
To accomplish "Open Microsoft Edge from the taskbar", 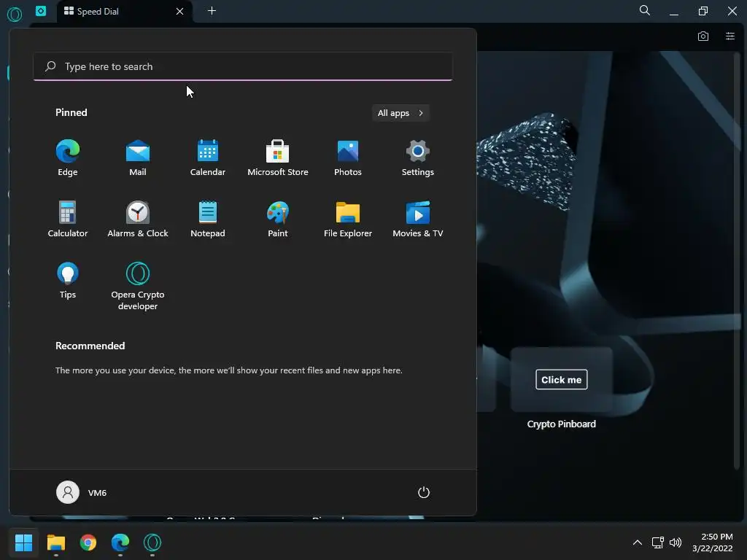I will (120, 542).
